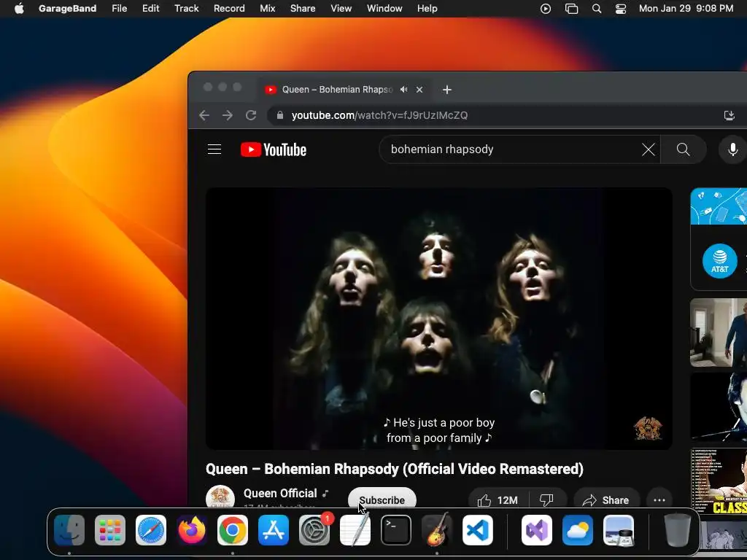Open the Trash from the Dock

click(x=678, y=530)
